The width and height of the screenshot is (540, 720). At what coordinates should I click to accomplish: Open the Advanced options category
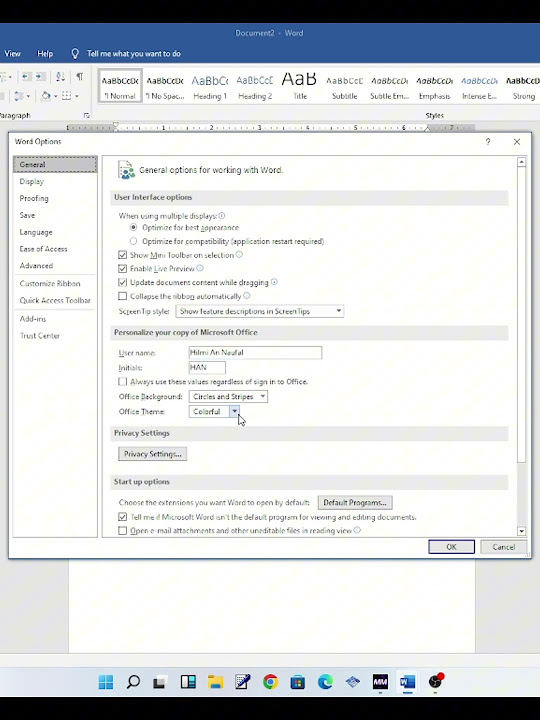[x=55, y=266]
